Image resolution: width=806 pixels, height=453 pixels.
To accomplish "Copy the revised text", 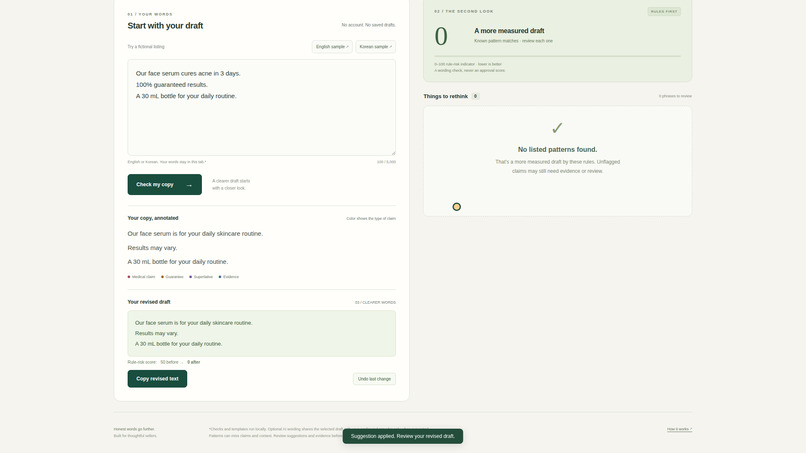I will point(157,379).
